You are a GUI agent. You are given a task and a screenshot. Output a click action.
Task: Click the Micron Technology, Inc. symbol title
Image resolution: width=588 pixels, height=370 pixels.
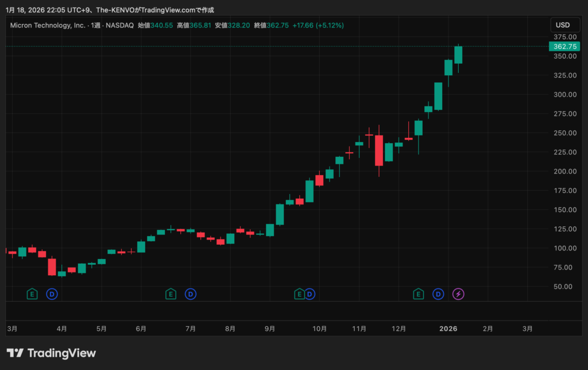pyautogui.click(x=48, y=25)
